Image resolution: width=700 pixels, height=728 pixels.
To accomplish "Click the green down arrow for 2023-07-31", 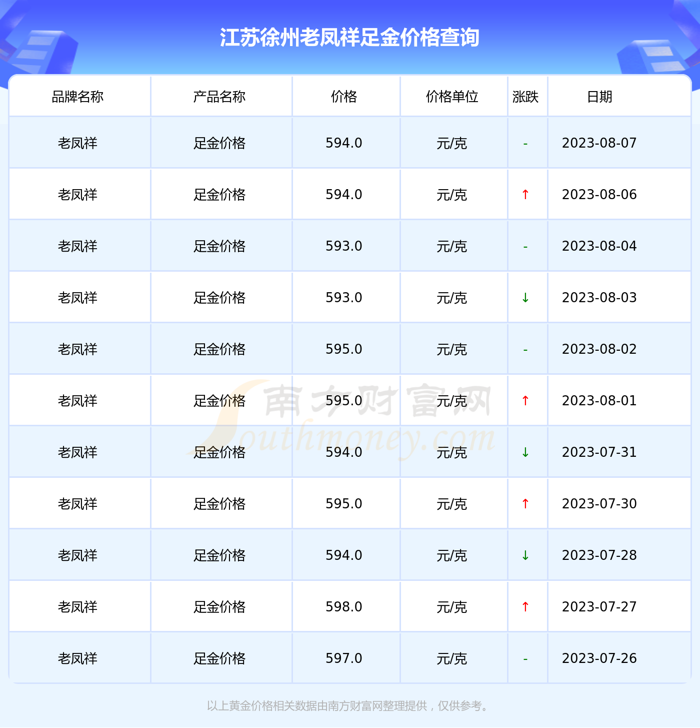I will pyautogui.click(x=525, y=452).
